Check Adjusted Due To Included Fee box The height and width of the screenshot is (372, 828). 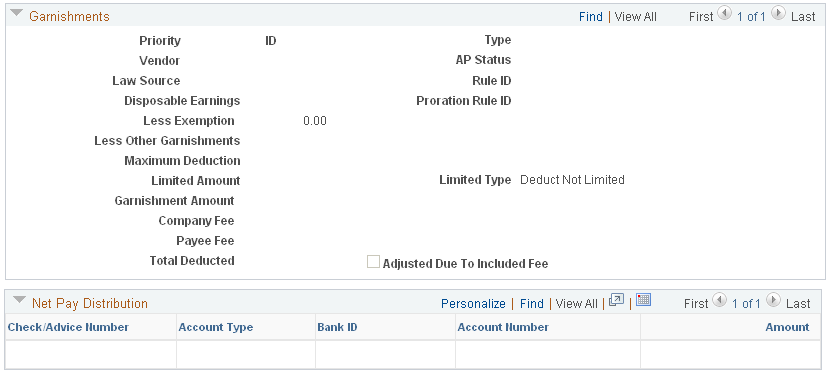click(373, 262)
